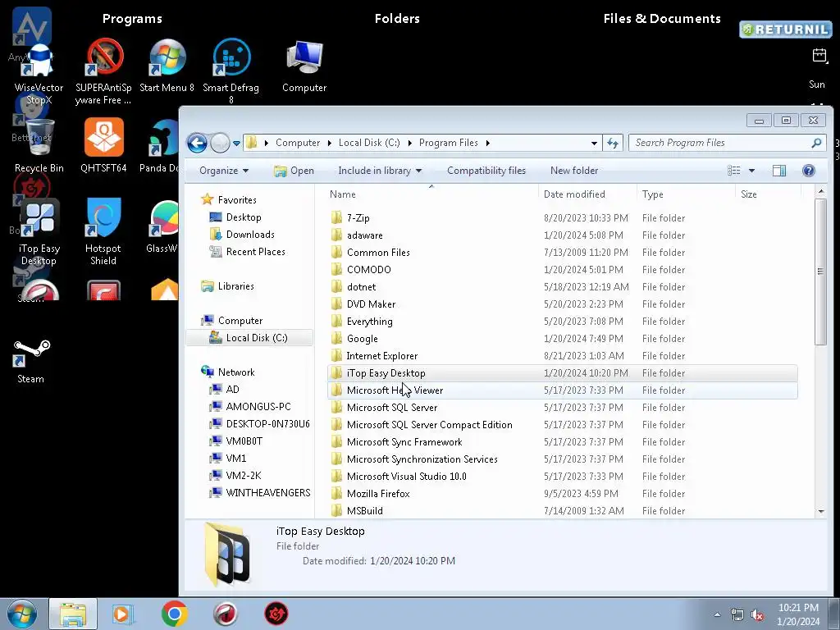Go back in Explorer navigation
This screenshot has width=840, height=630.
[x=197, y=143]
